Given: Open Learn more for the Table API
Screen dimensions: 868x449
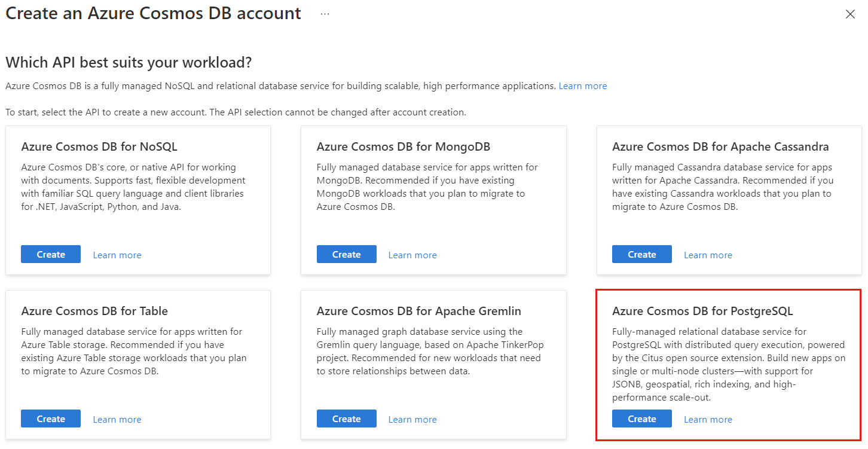Looking at the screenshot, I should pos(117,419).
